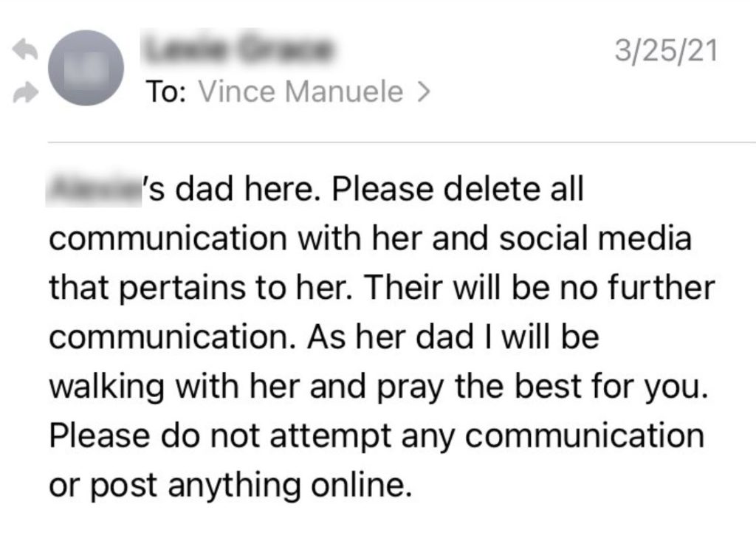The image size is (756, 541).
Task: Click the blurred sender name
Action: pyautogui.click(x=241, y=50)
